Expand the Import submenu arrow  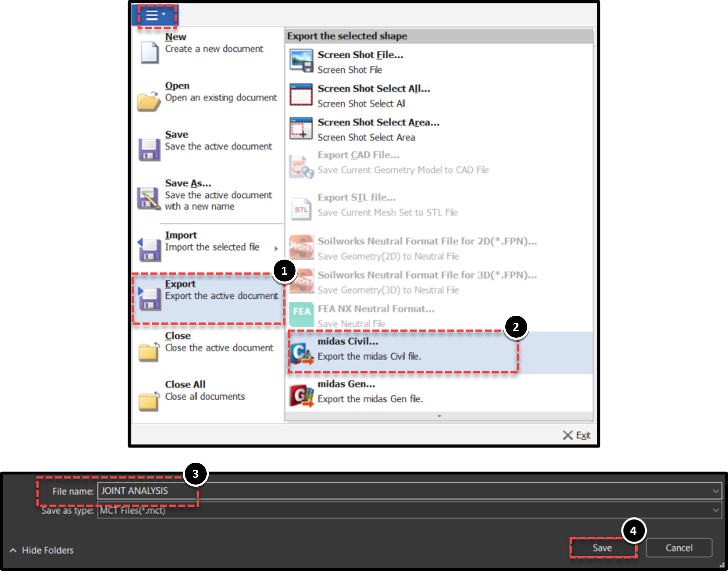(x=276, y=248)
